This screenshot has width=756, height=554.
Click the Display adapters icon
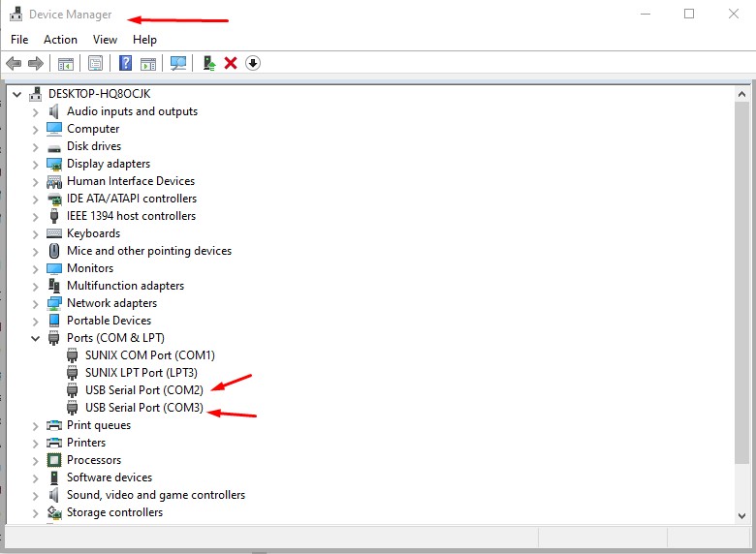[54, 164]
